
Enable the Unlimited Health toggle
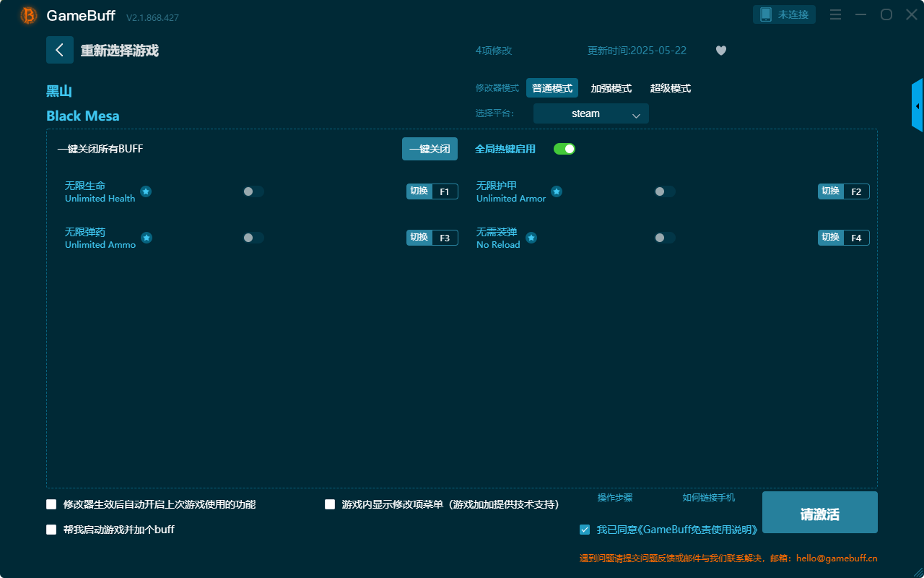tap(253, 191)
